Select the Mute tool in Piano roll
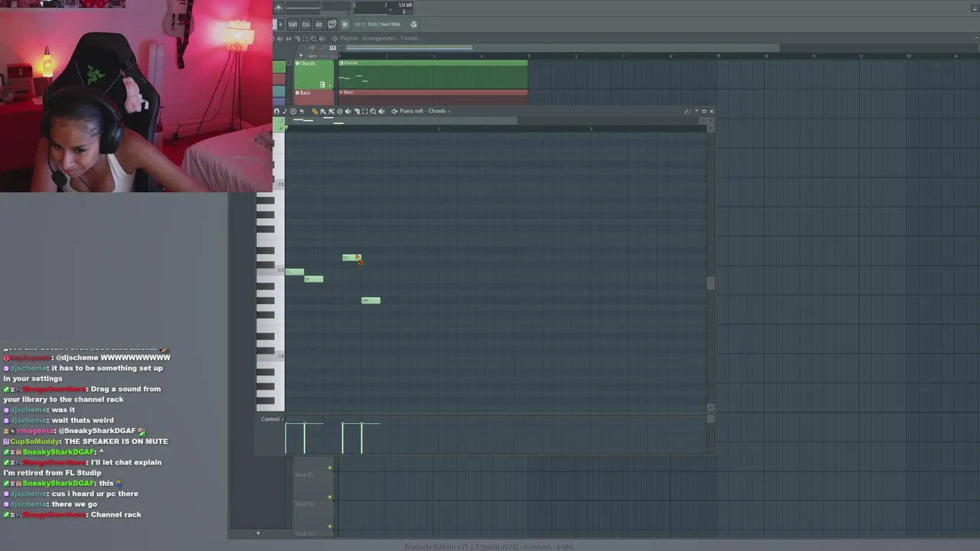 point(348,111)
